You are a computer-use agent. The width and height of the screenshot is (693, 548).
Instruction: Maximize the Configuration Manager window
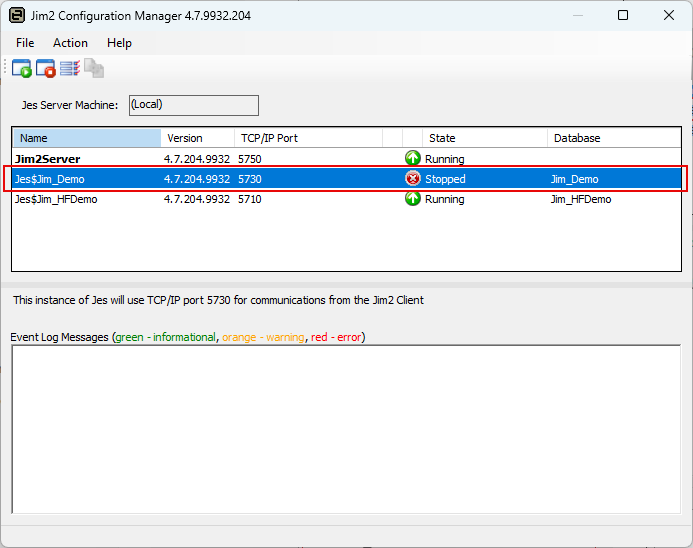coord(623,15)
